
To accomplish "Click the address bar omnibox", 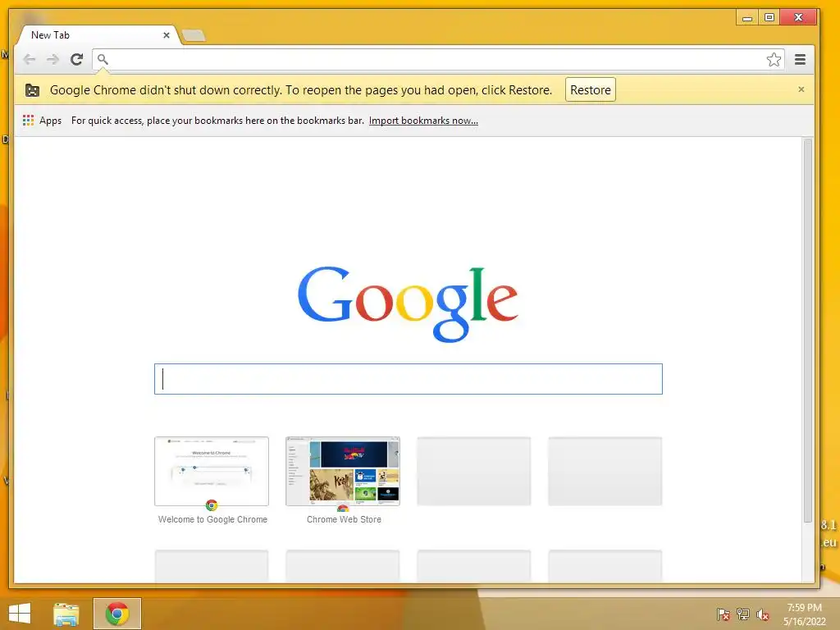I will click(438, 59).
